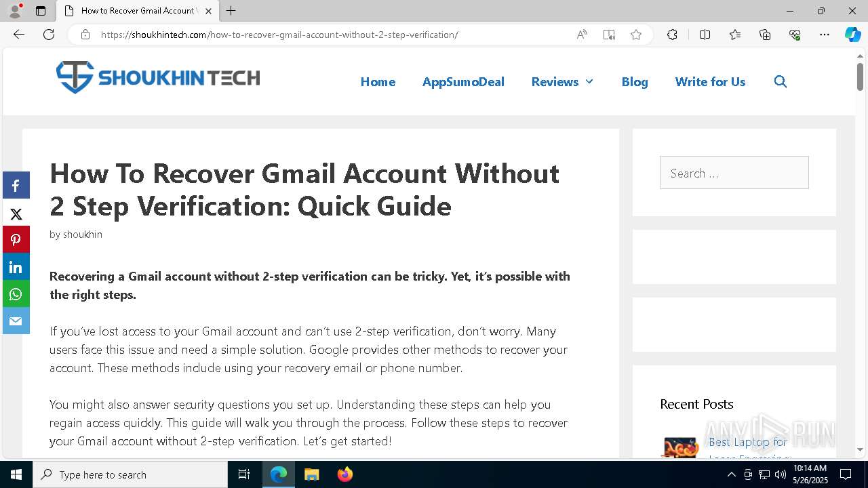Open the browser profile icon

coord(15,11)
